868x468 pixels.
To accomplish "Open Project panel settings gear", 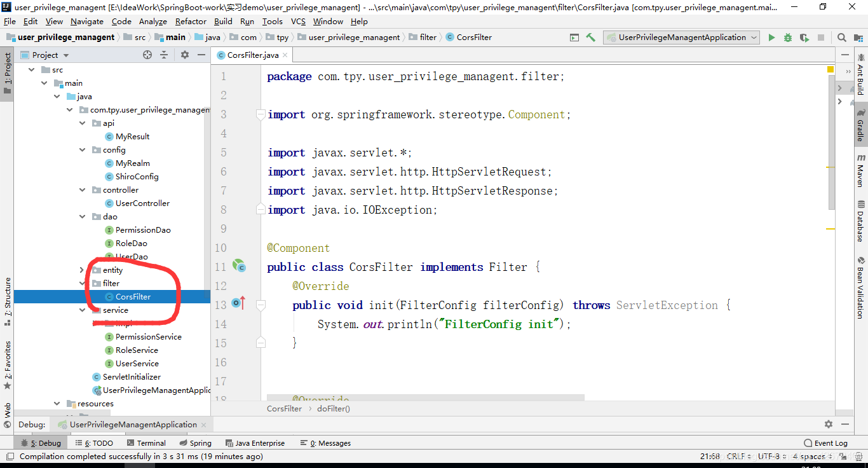I will [x=185, y=55].
